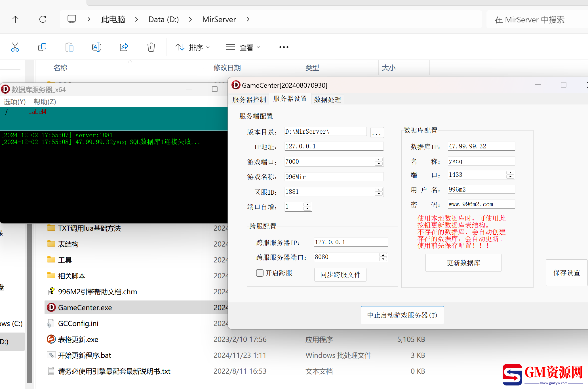Click the 此电脑 breadcrumb link

click(113, 19)
